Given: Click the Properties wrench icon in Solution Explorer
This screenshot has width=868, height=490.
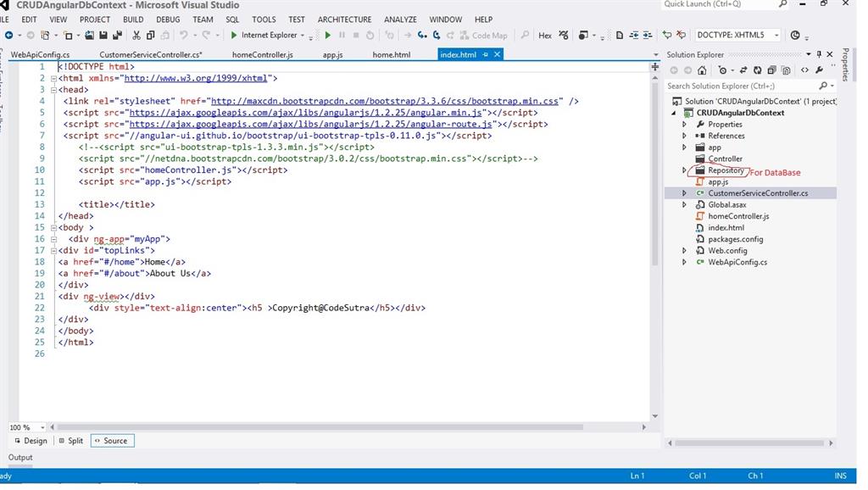Looking at the screenshot, I should tap(820, 70).
